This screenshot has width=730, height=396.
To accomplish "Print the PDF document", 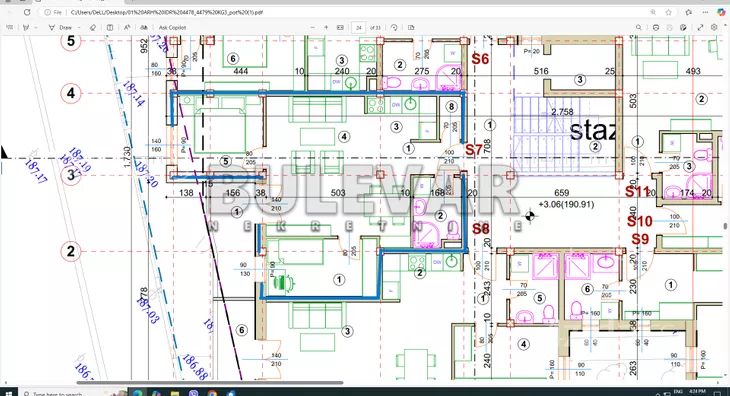I will [656, 27].
